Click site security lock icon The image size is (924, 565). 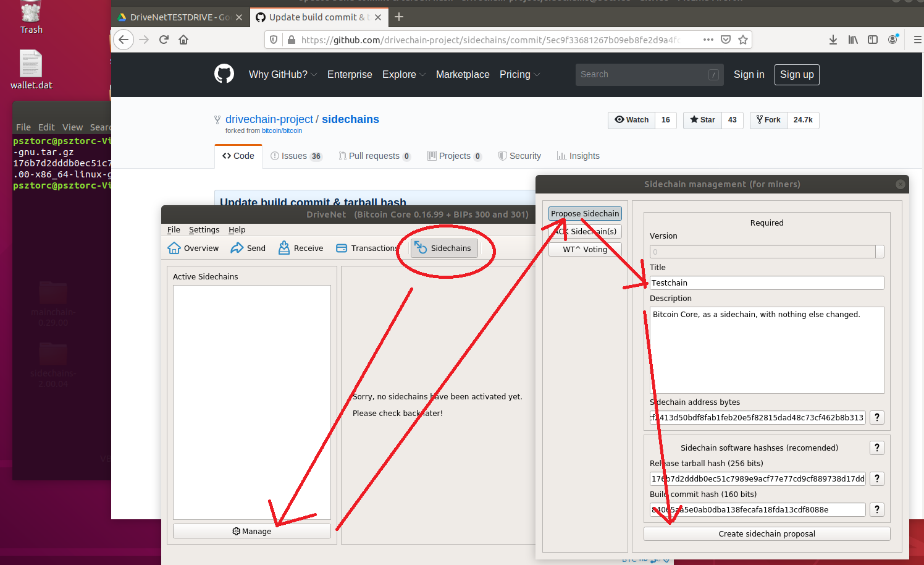292,40
